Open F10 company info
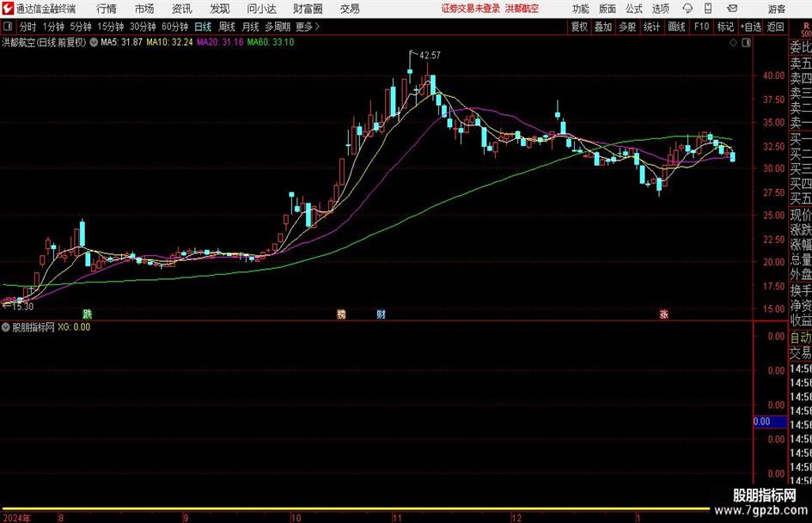Screen dimensions: 812x523 [x=701, y=27]
